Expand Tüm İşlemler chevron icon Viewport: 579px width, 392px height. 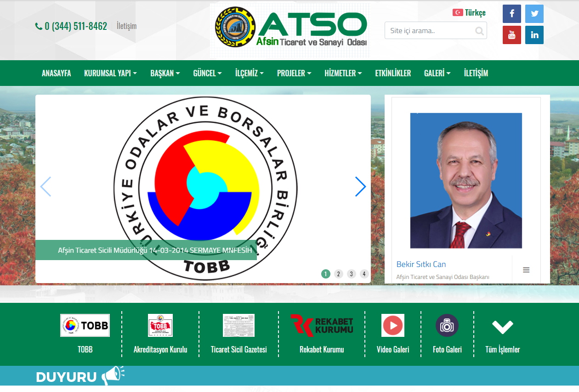click(503, 327)
